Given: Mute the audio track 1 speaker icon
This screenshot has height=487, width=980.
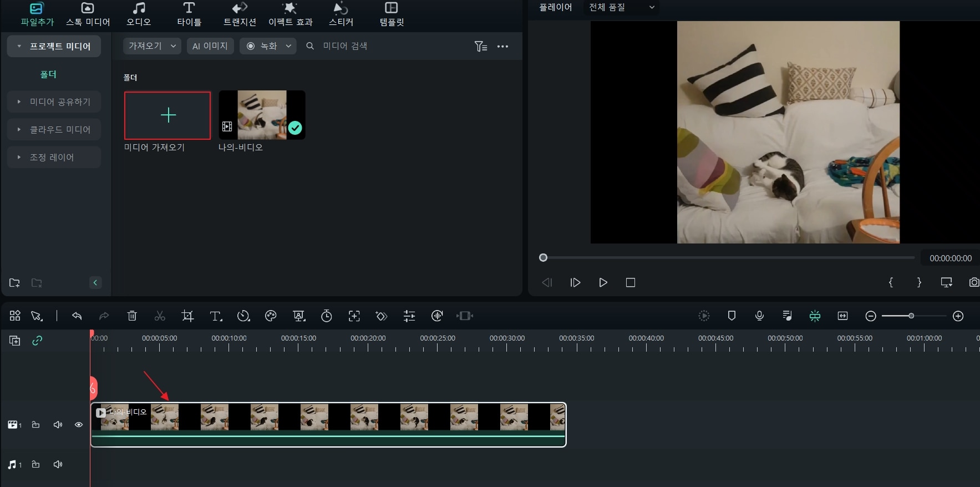Looking at the screenshot, I should (58, 464).
